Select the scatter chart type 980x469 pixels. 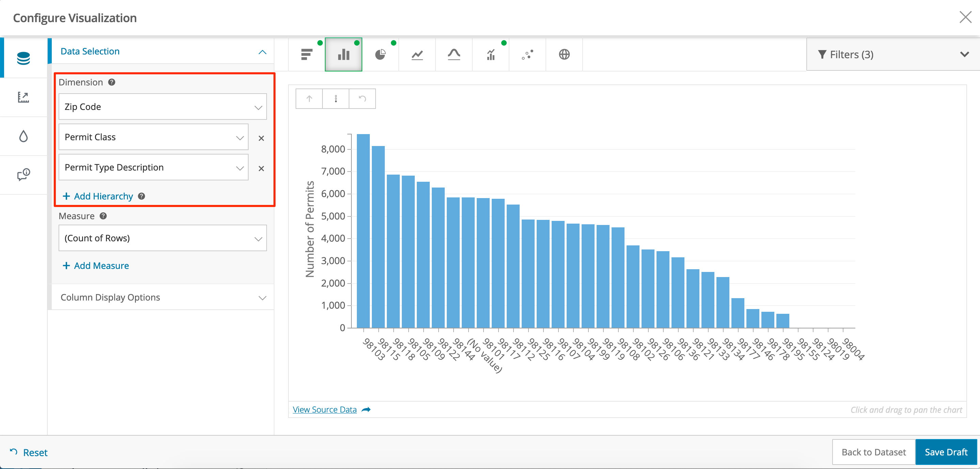click(527, 54)
